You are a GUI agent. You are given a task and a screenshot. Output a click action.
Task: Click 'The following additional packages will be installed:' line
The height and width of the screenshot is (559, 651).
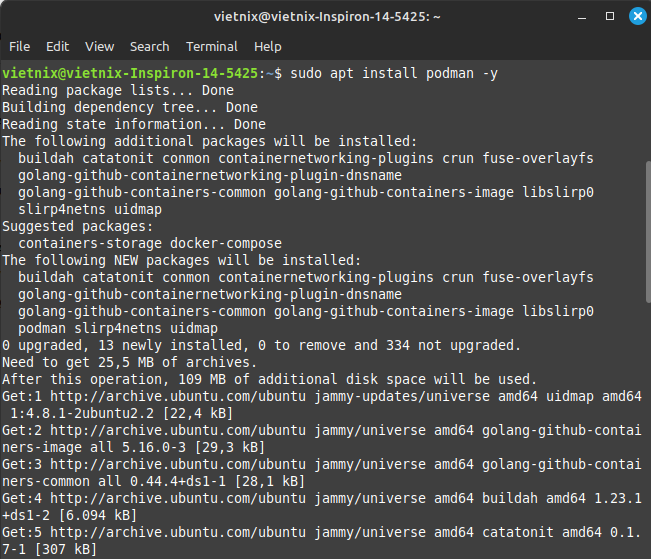(x=209, y=142)
